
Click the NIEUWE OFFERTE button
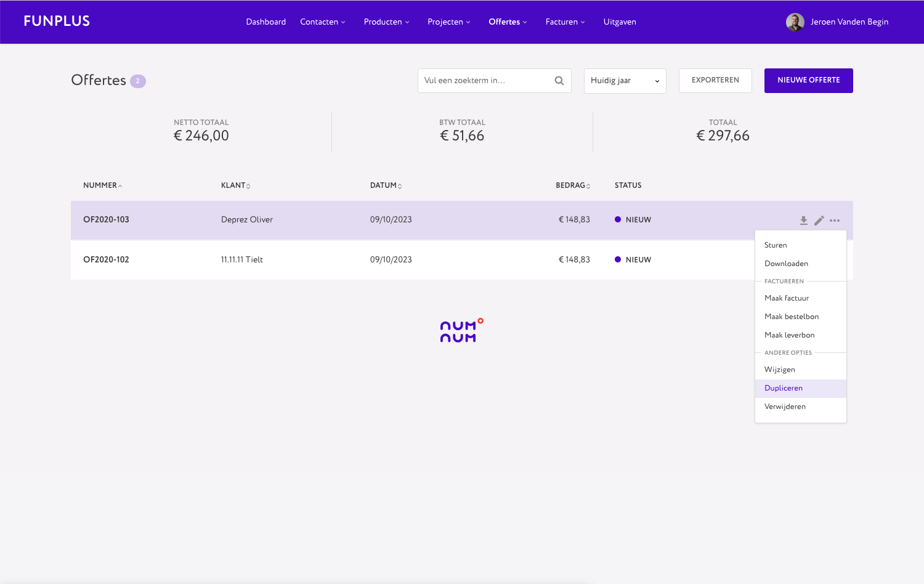click(x=808, y=80)
